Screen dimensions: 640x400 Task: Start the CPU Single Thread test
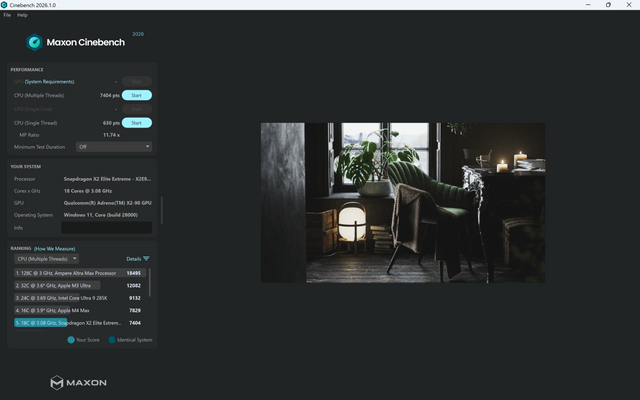(x=137, y=123)
